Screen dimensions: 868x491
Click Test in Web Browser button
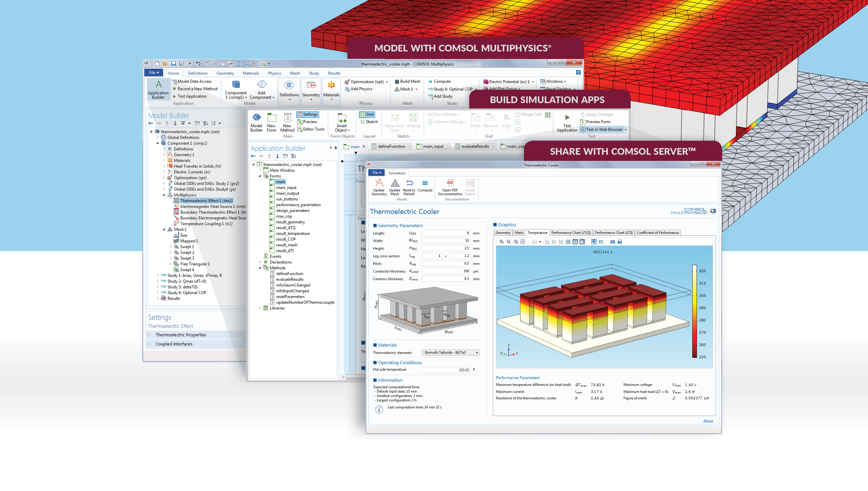601,129
